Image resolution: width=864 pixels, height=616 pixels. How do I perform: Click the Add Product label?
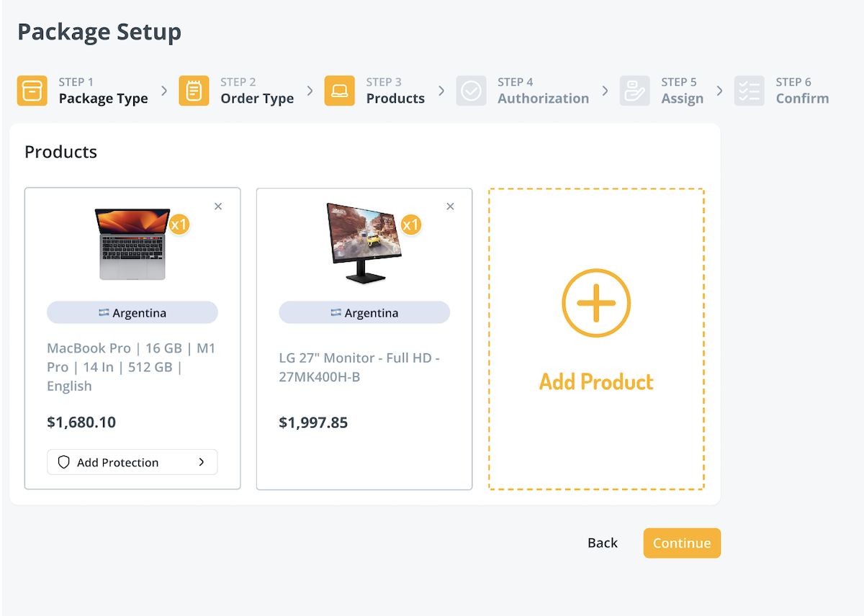[x=596, y=381]
